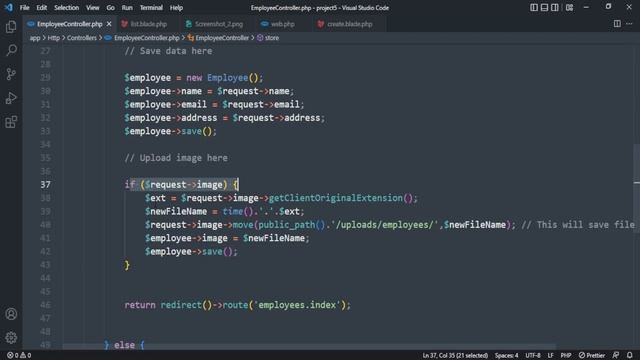Open Customize Layout icon in title bar
The image size is (640, 360).
(569, 7)
